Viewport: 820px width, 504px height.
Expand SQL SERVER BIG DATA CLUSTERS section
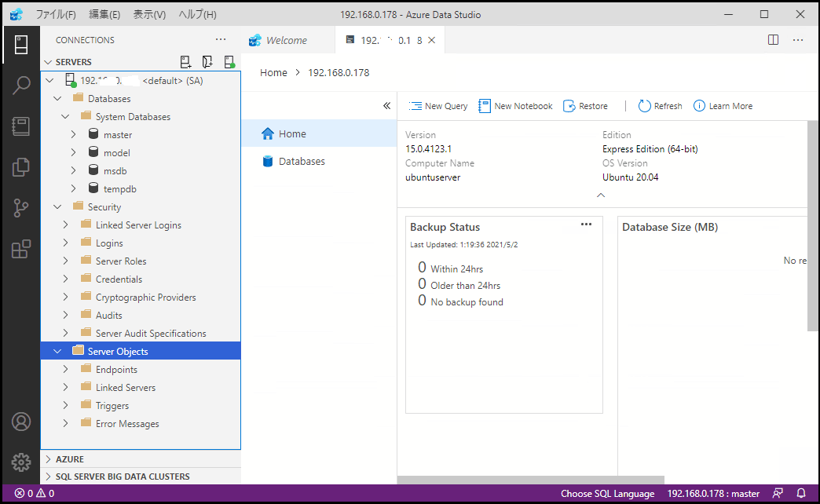click(48, 477)
